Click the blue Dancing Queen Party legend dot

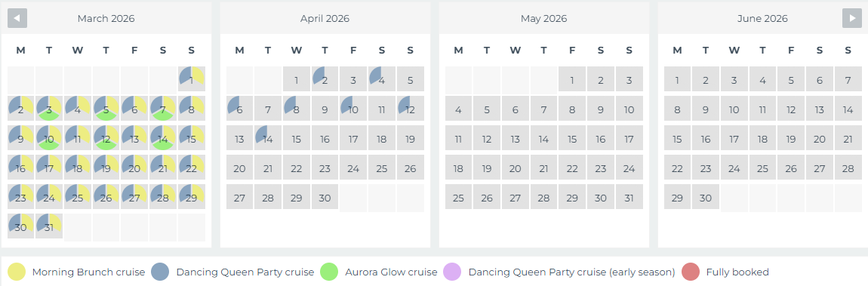pos(160,272)
